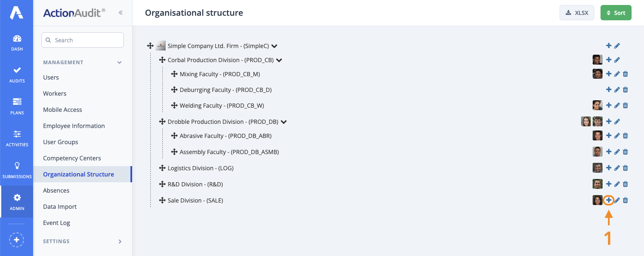
Task: Export the structure as XLSX
Action: click(576, 12)
